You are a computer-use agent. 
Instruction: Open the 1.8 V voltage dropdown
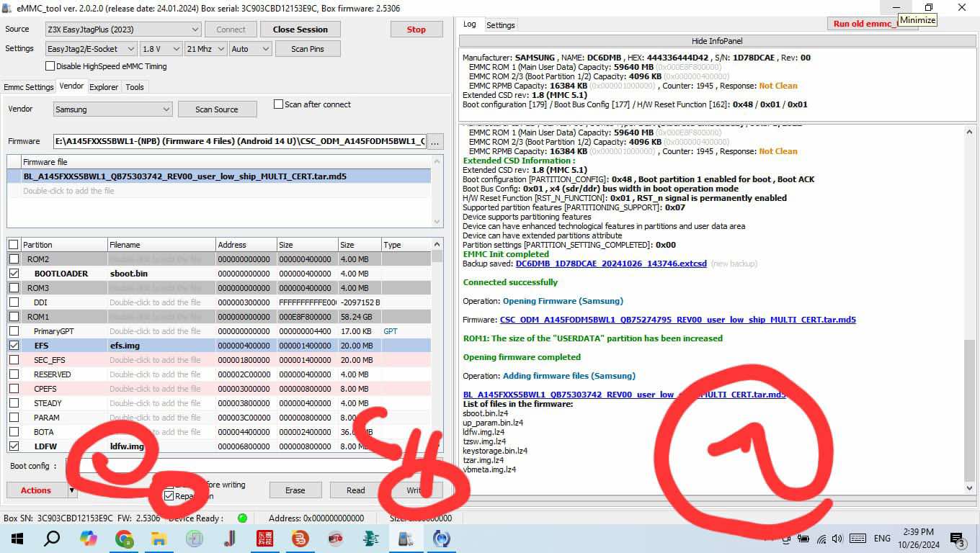click(161, 49)
